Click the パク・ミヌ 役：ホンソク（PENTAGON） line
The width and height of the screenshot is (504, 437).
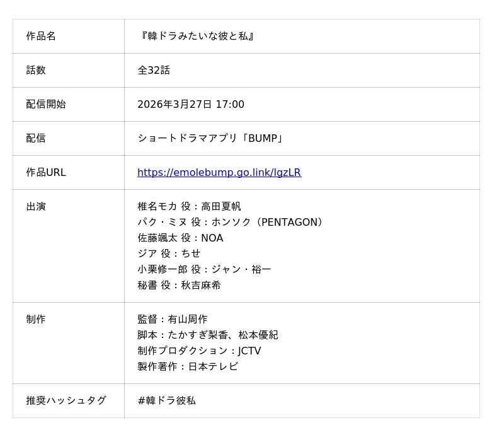pos(231,222)
